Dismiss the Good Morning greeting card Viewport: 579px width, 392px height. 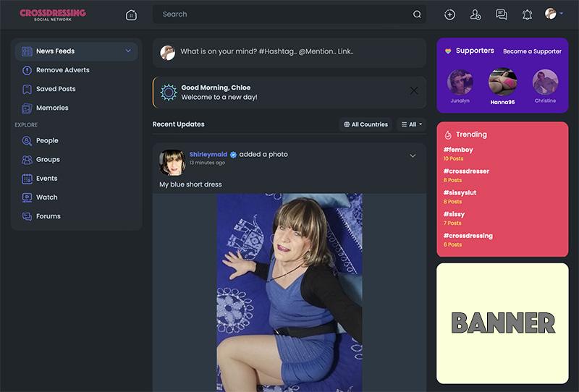[414, 90]
